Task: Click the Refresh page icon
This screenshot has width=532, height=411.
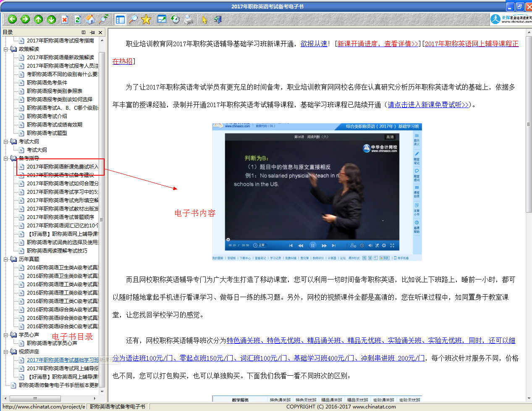Action: click(x=78, y=19)
